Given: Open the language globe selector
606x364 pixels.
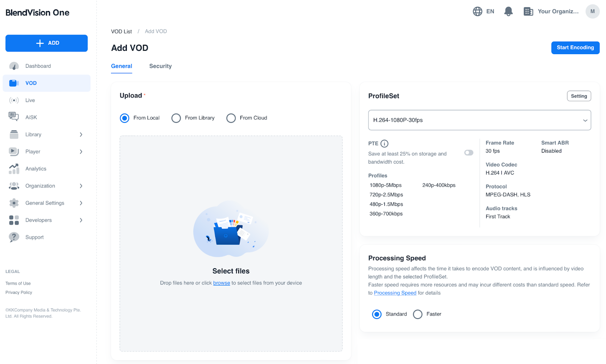Looking at the screenshot, I should click(x=478, y=11).
